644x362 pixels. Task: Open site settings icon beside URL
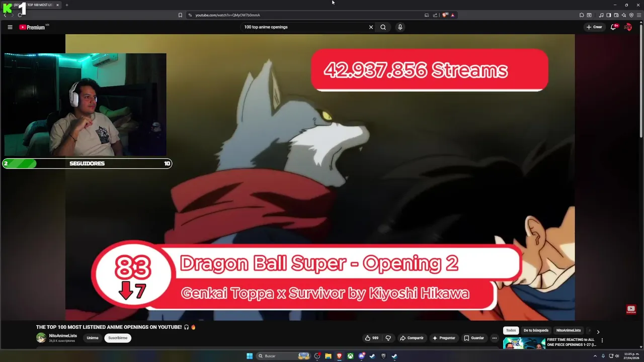tap(190, 15)
